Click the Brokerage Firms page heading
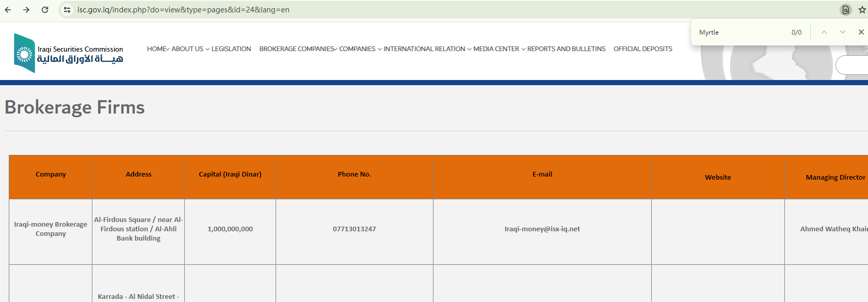 pos(75,107)
